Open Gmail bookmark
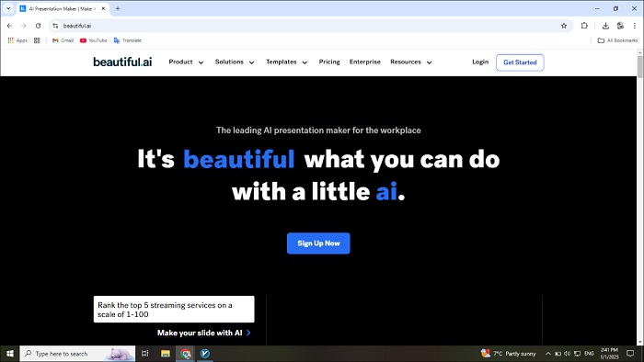Image resolution: width=644 pixels, height=362 pixels. [x=63, y=40]
